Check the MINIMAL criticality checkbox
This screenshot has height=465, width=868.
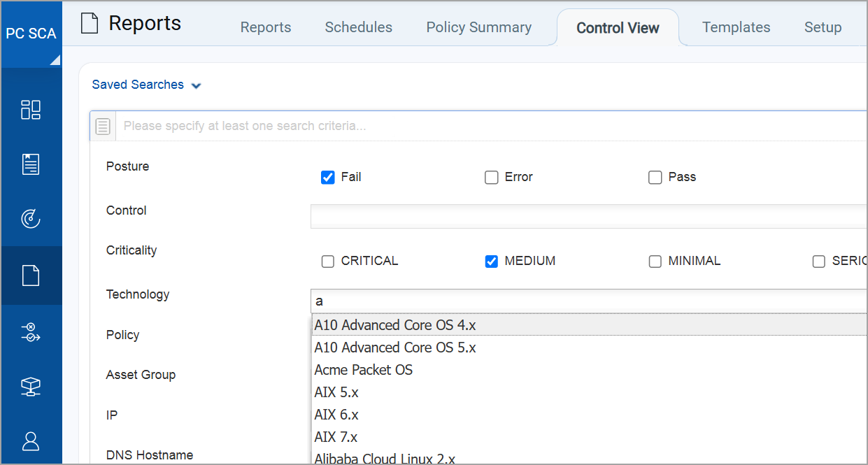click(655, 262)
